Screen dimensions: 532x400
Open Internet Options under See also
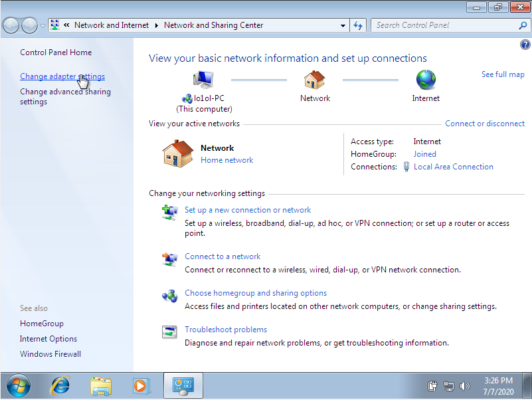[x=48, y=339]
